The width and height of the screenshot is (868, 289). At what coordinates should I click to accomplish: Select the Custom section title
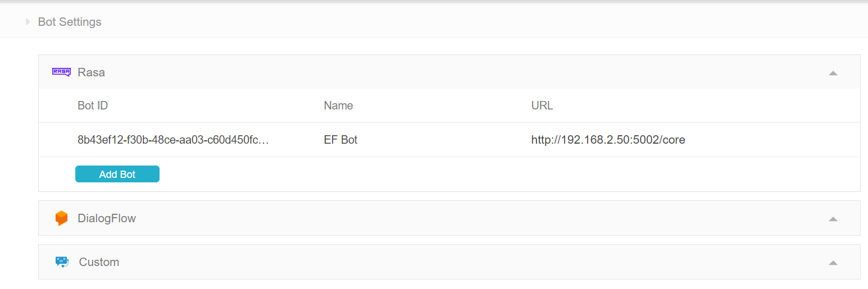point(99,262)
